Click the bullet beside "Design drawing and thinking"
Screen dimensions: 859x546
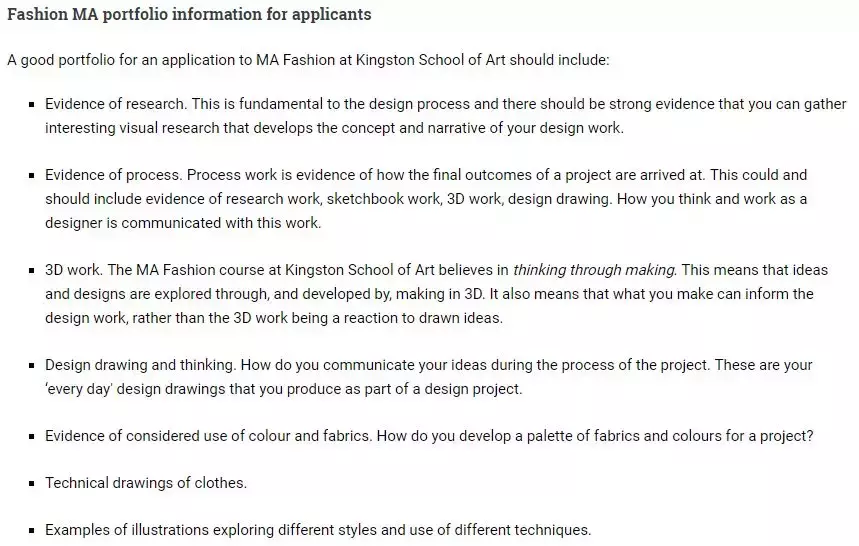click(33, 366)
